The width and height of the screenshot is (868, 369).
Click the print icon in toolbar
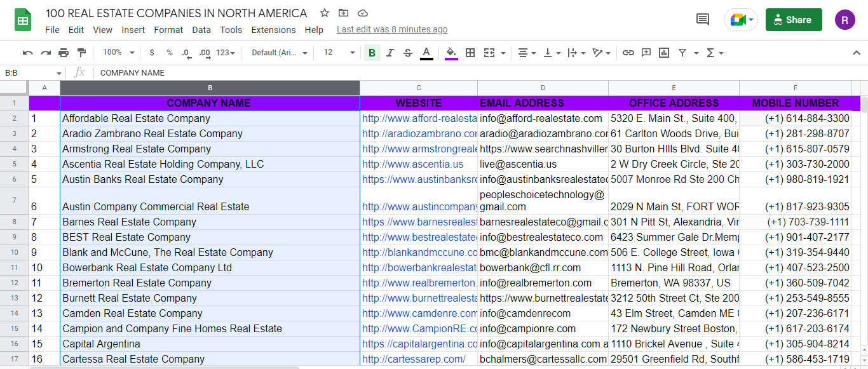click(x=64, y=53)
